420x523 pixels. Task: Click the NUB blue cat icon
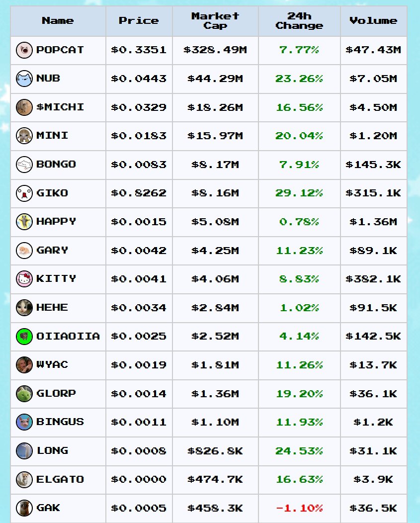[x=24, y=79]
